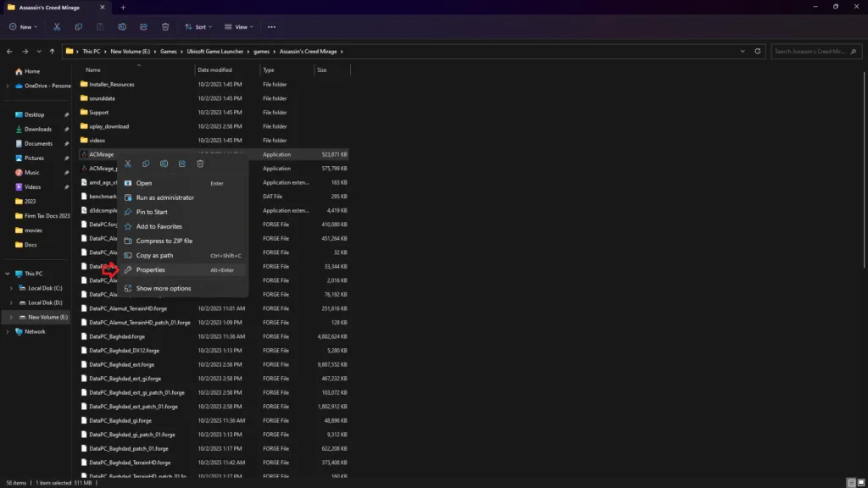Viewport: 868px width, 488px height.
Task: Click This PC in the breadcrumb path
Action: click(x=92, y=52)
